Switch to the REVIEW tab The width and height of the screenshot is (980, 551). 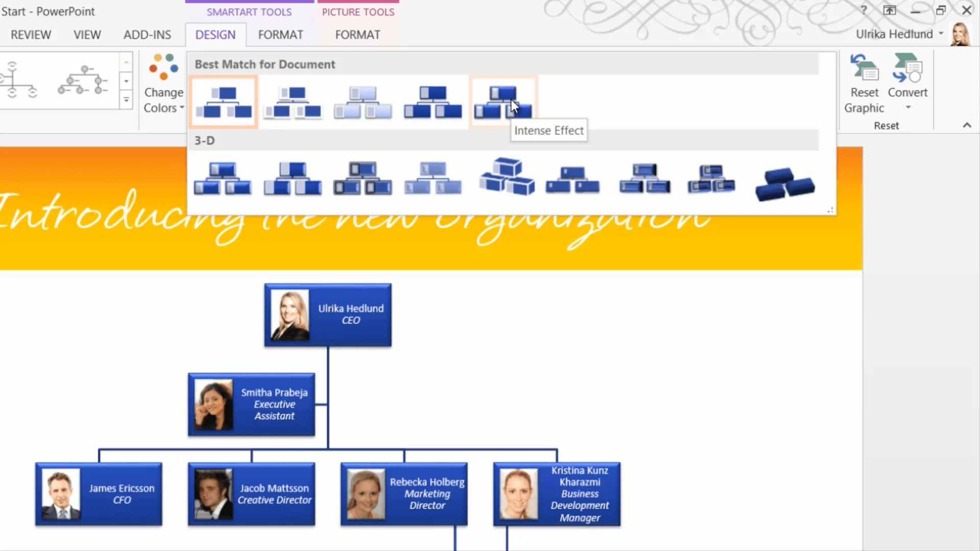(x=31, y=35)
